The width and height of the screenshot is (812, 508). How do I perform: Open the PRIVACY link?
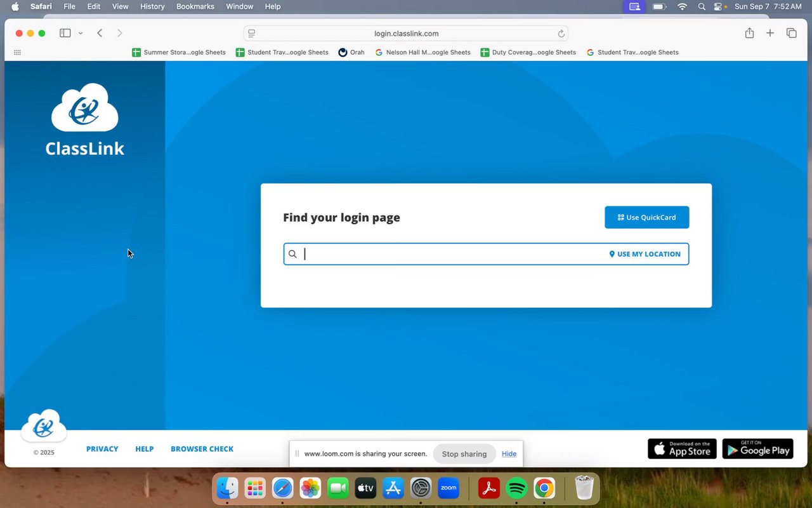tap(102, 449)
